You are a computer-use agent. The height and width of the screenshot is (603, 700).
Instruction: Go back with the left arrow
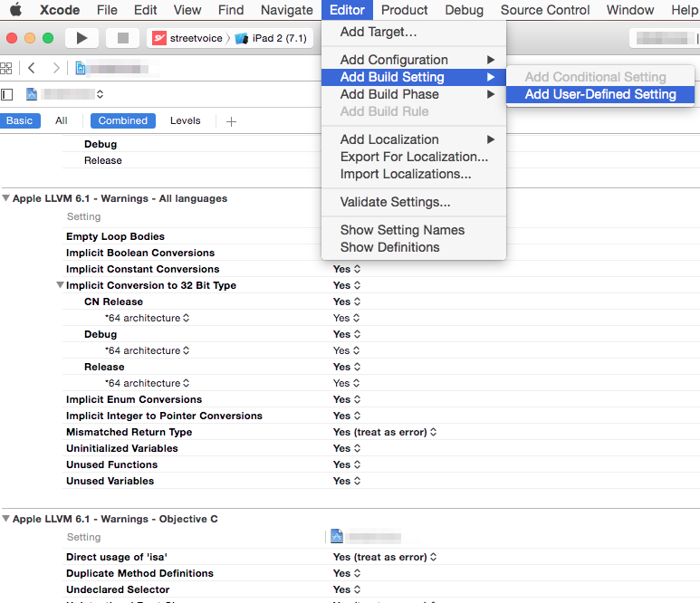point(32,68)
